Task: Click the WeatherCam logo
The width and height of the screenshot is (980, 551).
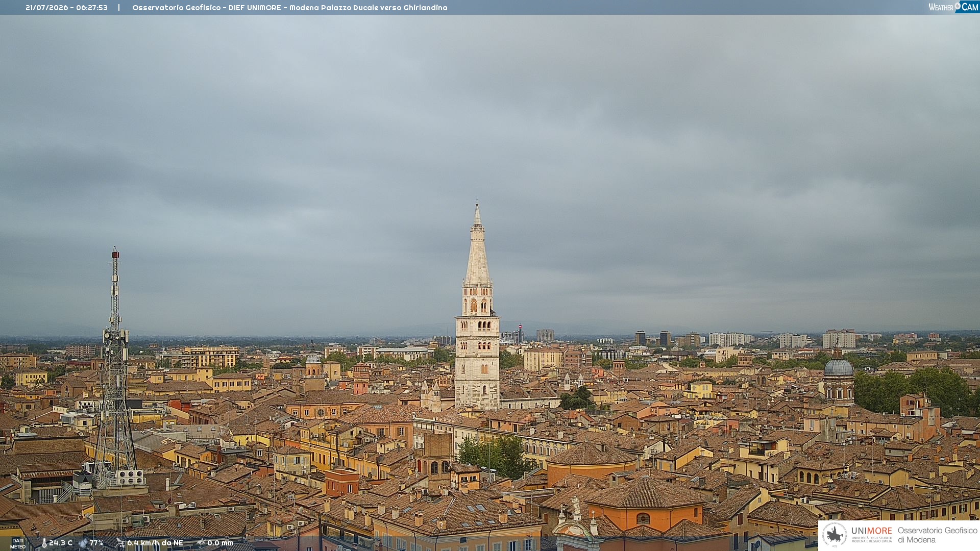Action: [953, 7]
